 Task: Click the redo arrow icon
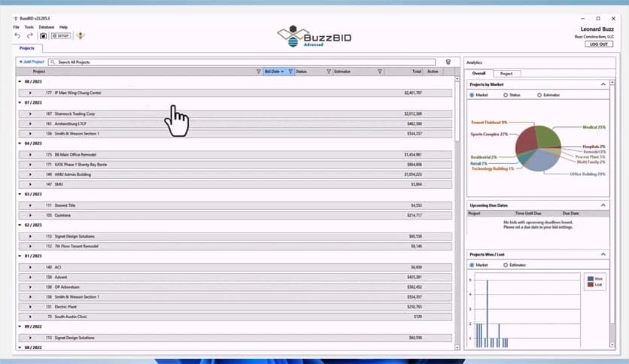coord(29,35)
